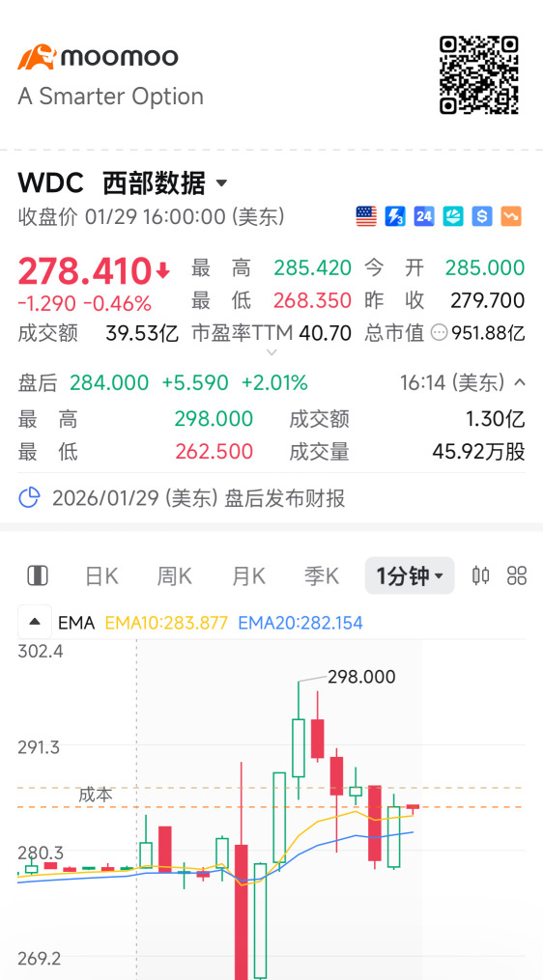Tap the 278.410 closing price
This screenshot has width=543, height=980.
tap(85, 270)
